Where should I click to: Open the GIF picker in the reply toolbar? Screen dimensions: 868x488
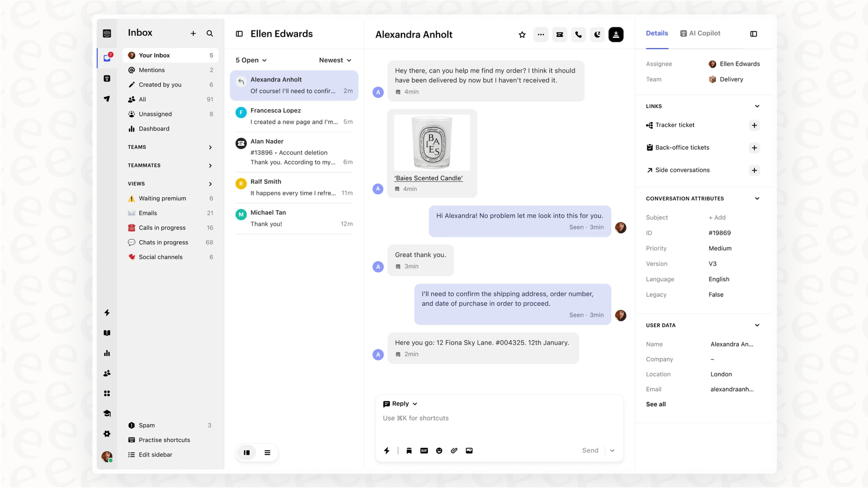click(x=424, y=450)
